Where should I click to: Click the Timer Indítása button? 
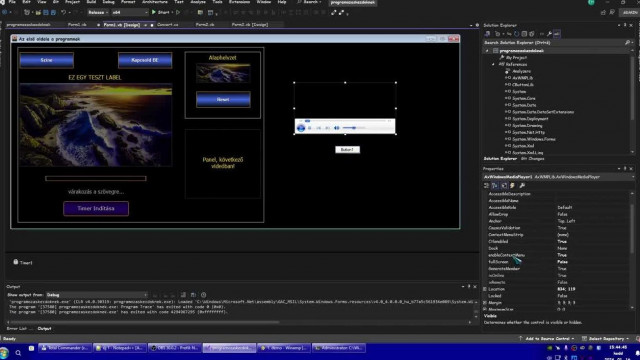(x=96, y=209)
